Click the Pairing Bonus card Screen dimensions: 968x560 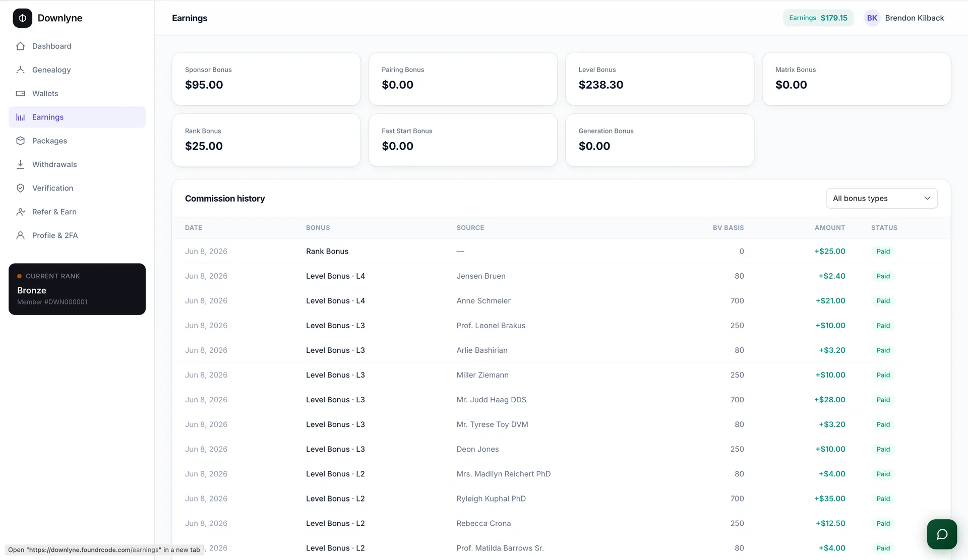pos(463,79)
